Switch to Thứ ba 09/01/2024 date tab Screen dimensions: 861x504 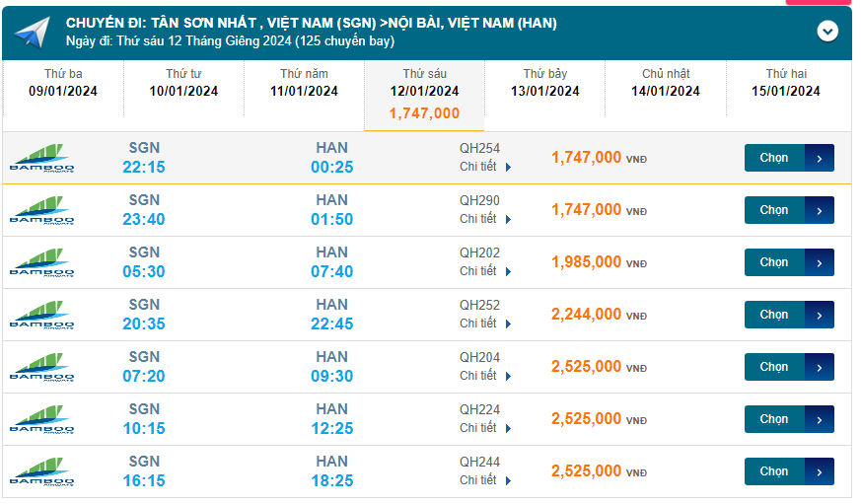pyautogui.click(x=63, y=83)
